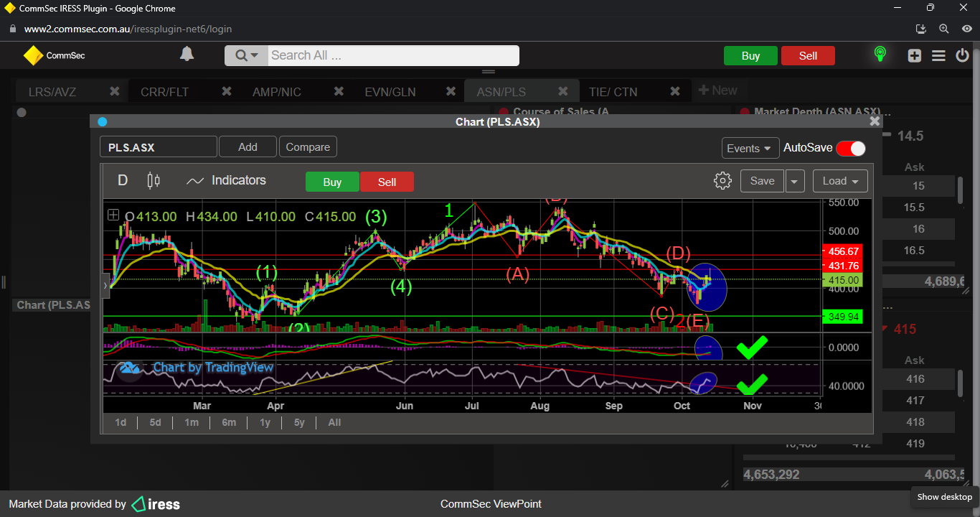
Task: Set chart range to 1y
Action: tap(265, 422)
